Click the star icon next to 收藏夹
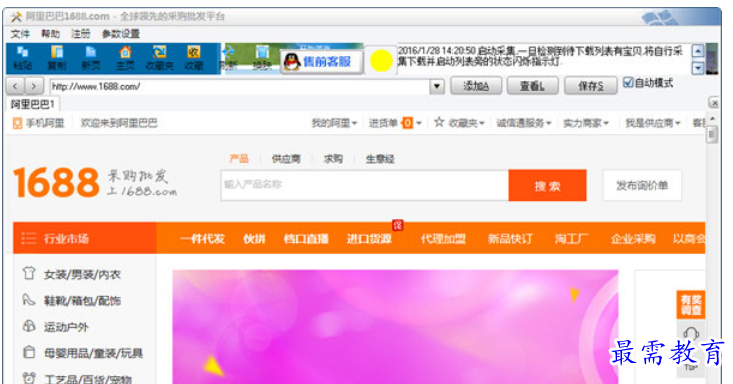The image size is (733, 384). [x=438, y=123]
